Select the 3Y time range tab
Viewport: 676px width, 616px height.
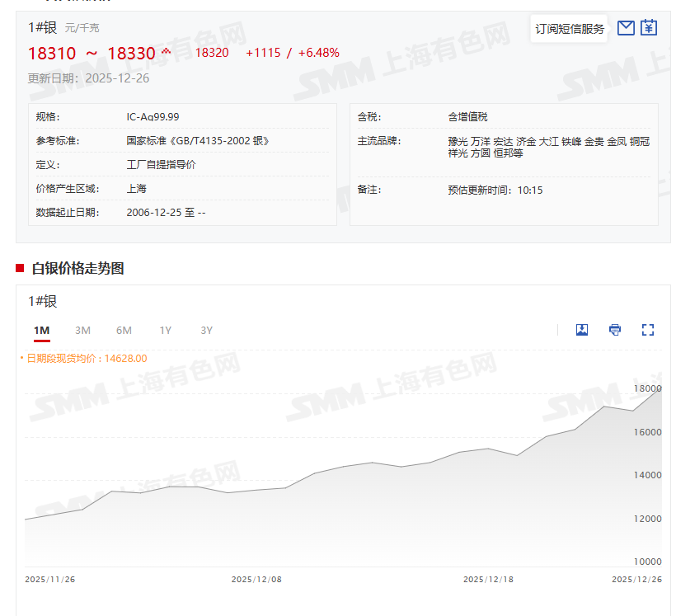click(x=206, y=331)
